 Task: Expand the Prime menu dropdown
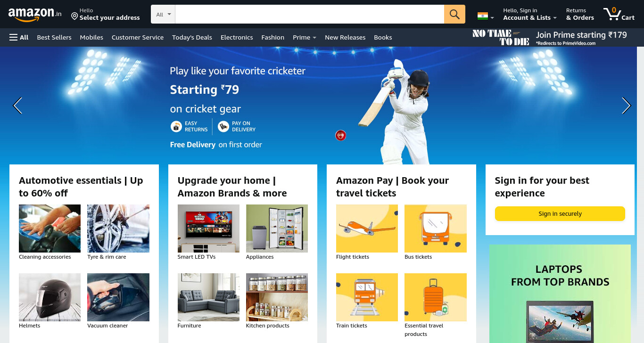point(304,37)
